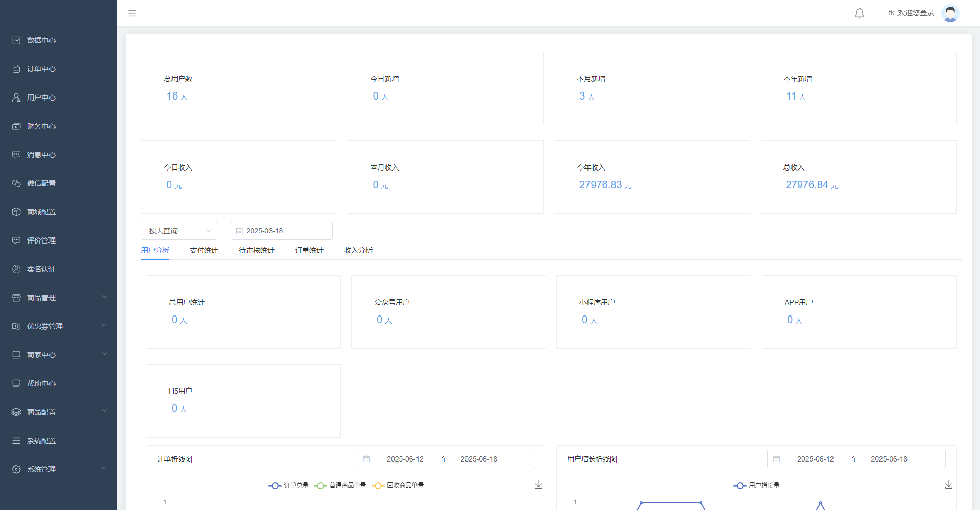
Task: Expand the 优惠券管理 submenu
Action: pyautogui.click(x=59, y=326)
